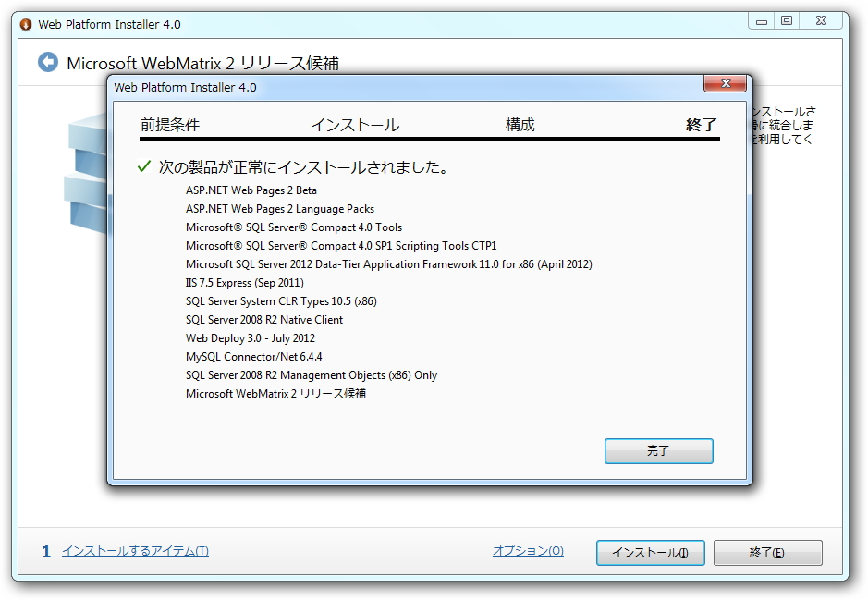Viewport: 868px width, 600px height.
Task: Open the オプション(O) link
Action: click(528, 551)
